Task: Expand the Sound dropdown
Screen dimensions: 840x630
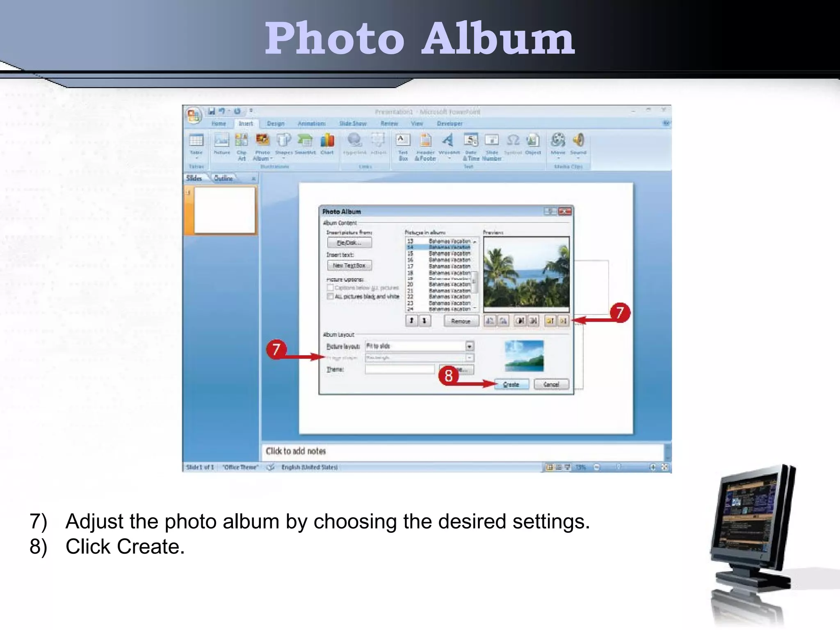Action: point(578,159)
